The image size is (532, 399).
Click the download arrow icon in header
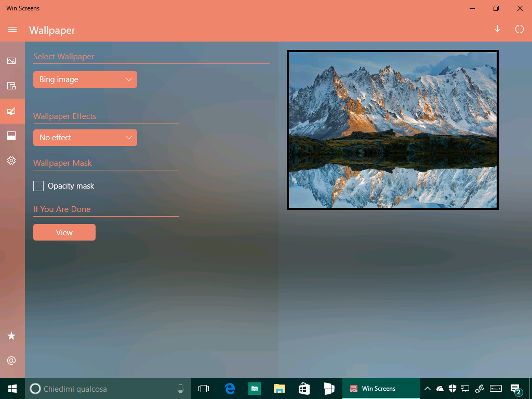[497, 30]
